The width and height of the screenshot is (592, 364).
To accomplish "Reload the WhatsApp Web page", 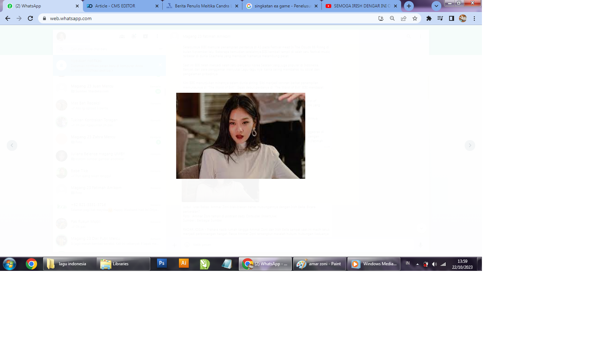I will (30, 18).
